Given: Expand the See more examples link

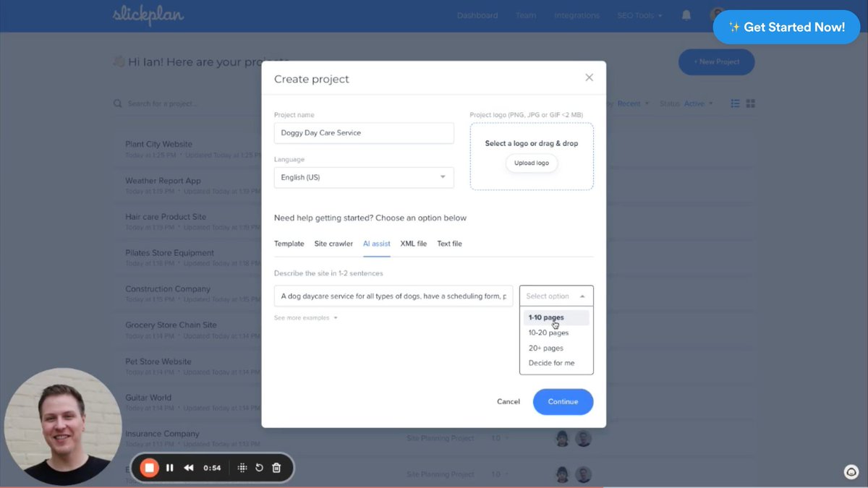Looking at the screenshot, I should click(x=305, y=317).
